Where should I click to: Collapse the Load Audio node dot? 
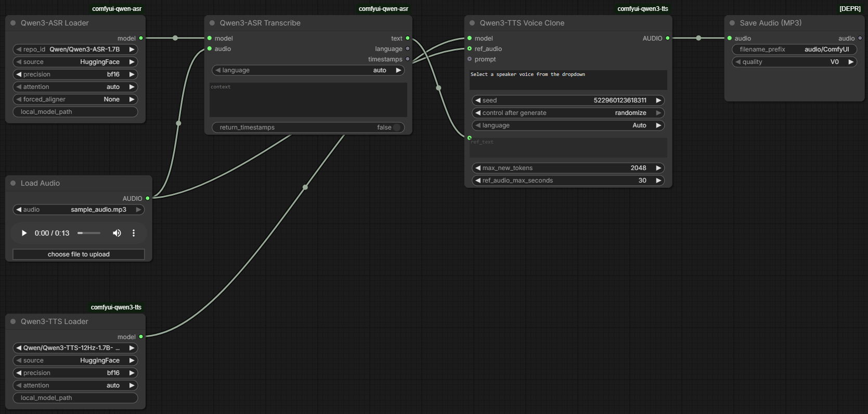coord(13,183)
